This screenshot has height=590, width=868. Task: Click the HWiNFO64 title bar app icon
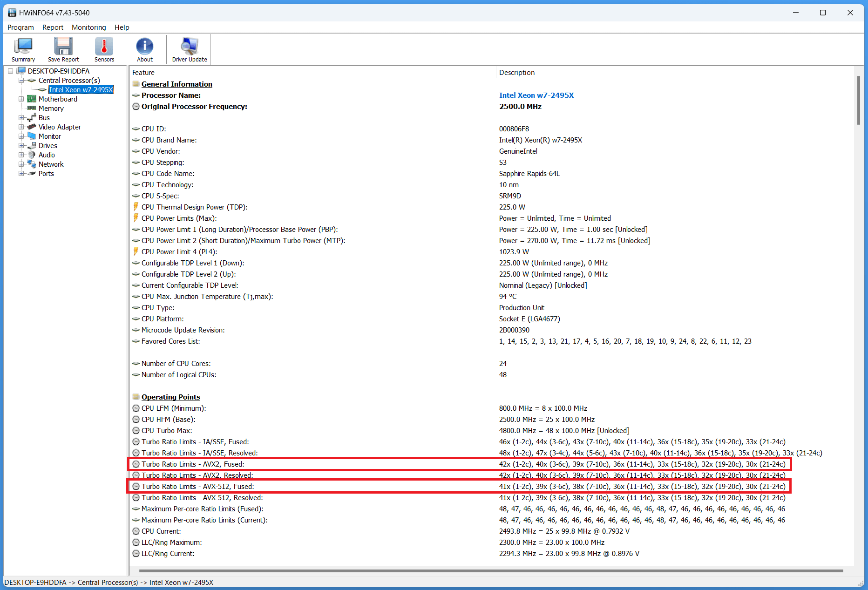(x=12, y=13)
